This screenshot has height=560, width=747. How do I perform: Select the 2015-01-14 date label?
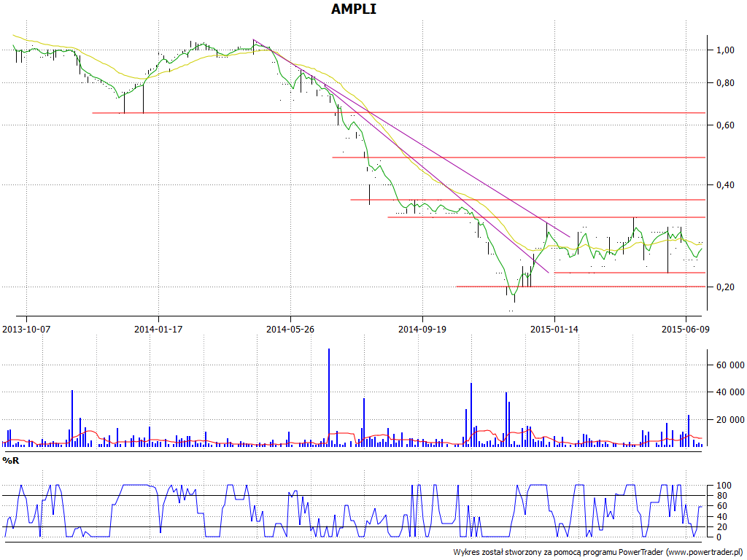554,329
